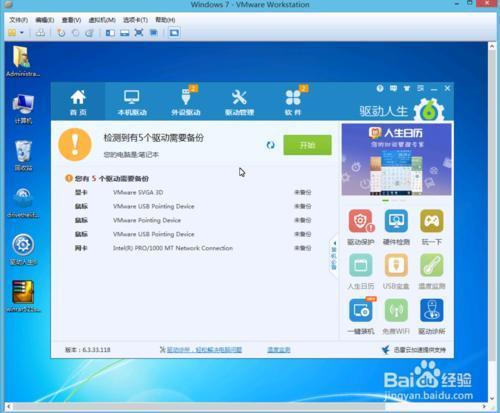The width and height of the screenshot is (500, 413).
Task: Click the refresh scan icon beside 开始
Action: pyautogui.click(x=270, y=145)
